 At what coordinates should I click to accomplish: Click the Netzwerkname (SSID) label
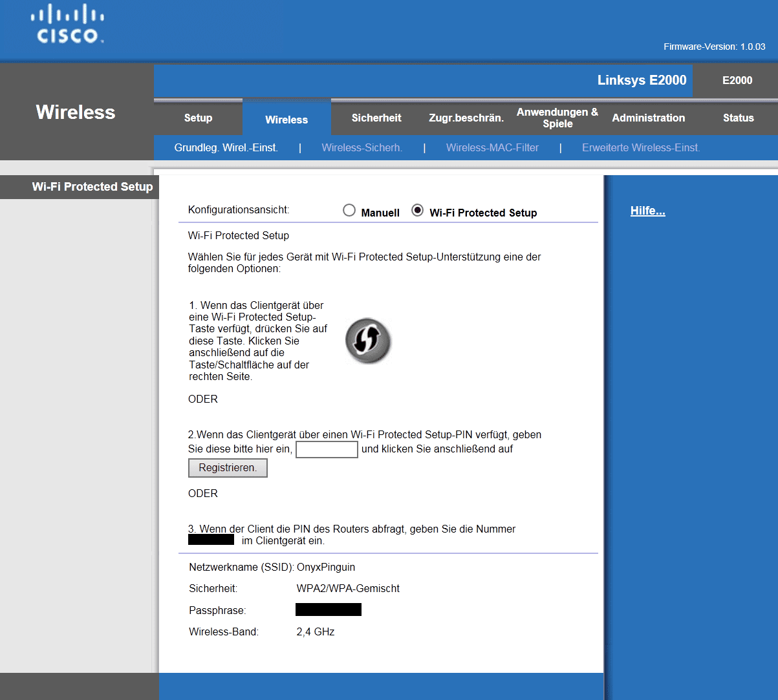[x=241, y=567]
